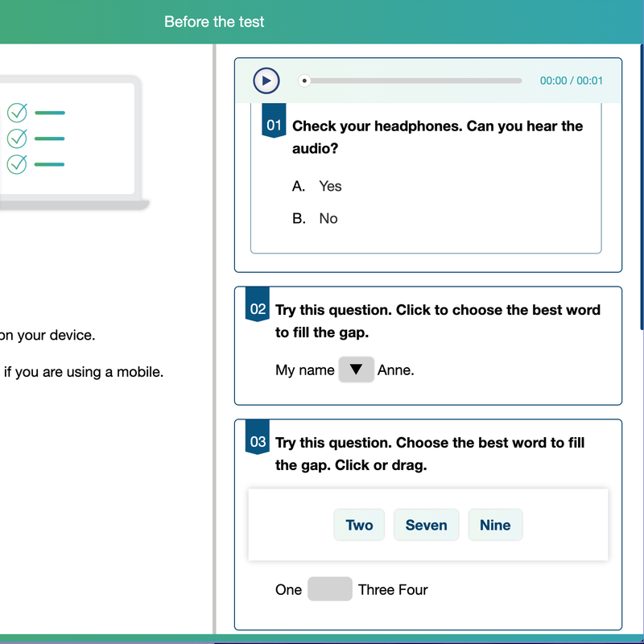Click the 02 question number badge
Image resolution: width=644 pixels, height=644 pixels.
[x=258, y=304]
